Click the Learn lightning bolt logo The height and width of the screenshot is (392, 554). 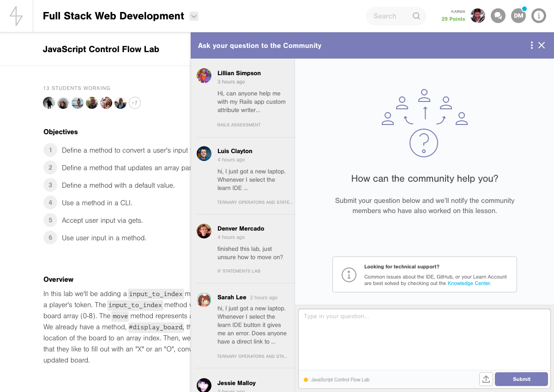[x=16, y=15]
